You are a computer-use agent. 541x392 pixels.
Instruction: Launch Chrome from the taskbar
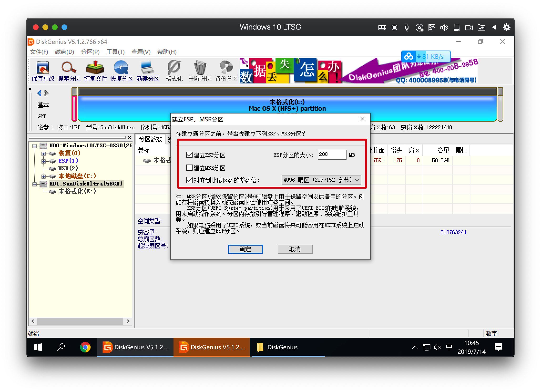coord(85,347)
